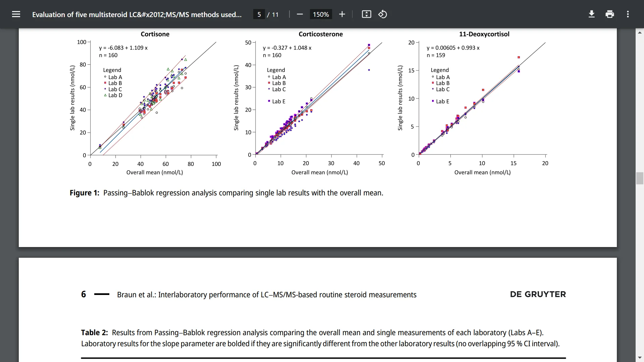Image resolution: width=644 pixels, height=362 pixels.
Task: Click page number 6 in header
Action: point(84,294)
